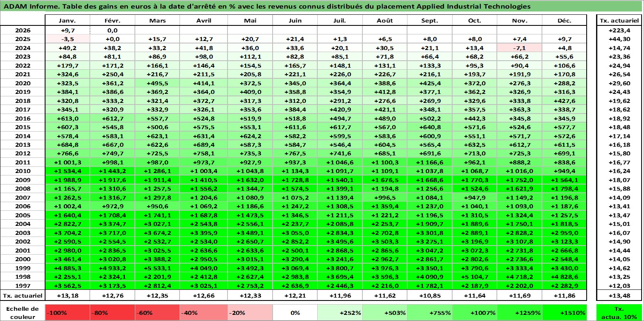Select the -80% color scale swatch
This screenshot has width=644, height=321.
click(112, 312)
